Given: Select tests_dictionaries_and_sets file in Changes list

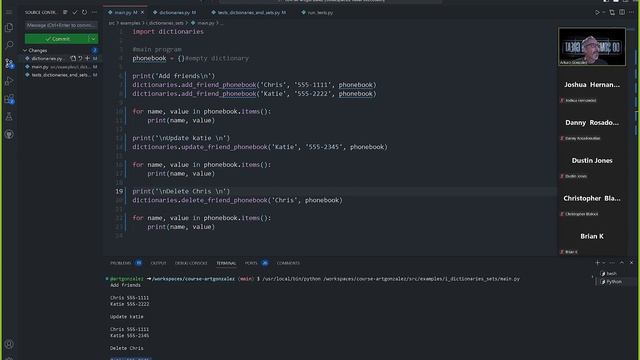Looking at the screenshot, I should click(x=61, y=75).
